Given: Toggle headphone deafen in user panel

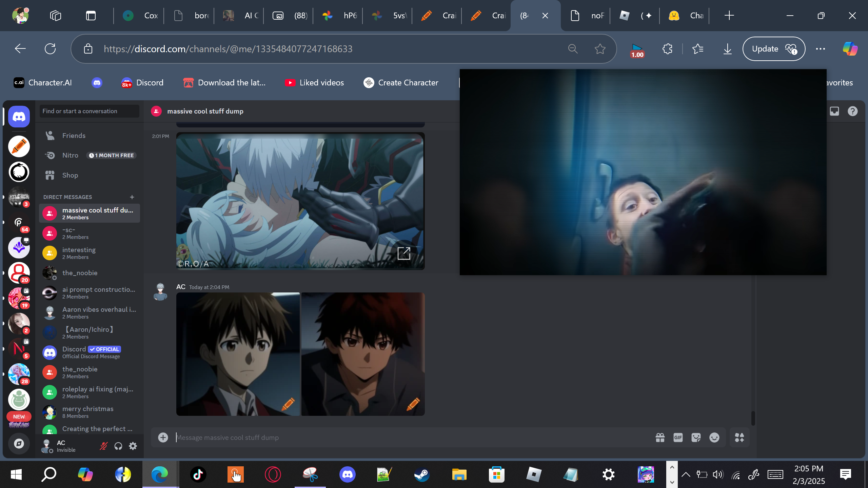Looking at the screenshot, I should pos(118,446).
